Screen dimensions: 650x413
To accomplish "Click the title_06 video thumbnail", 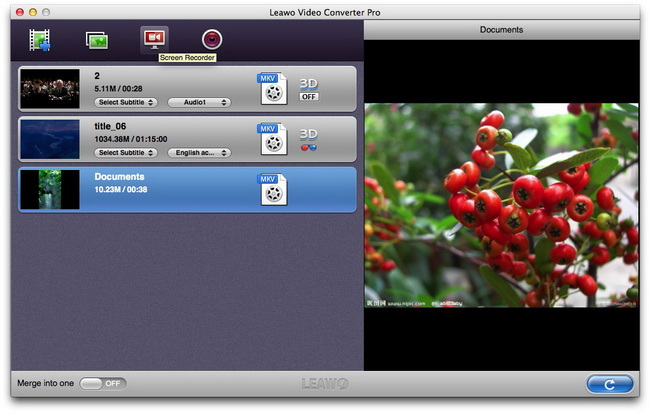I will tap(49, 139).
